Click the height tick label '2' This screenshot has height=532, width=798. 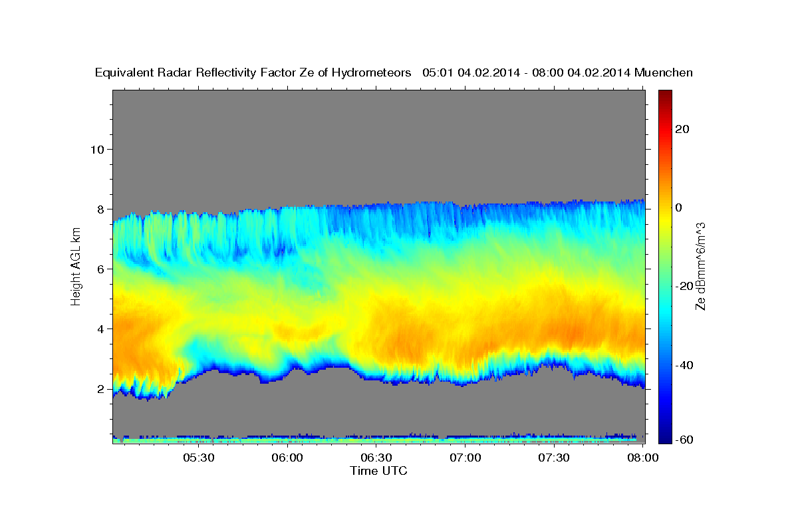(99, 388)
